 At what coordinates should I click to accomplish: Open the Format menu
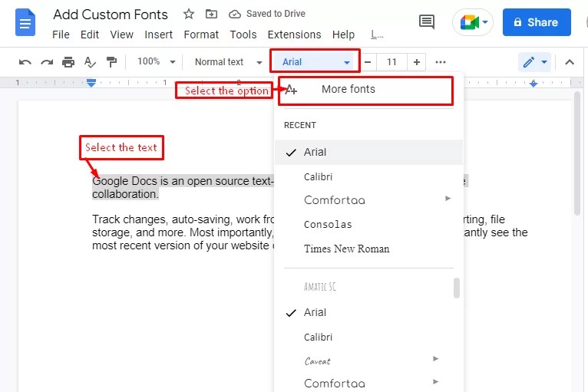tap(201, 35)
